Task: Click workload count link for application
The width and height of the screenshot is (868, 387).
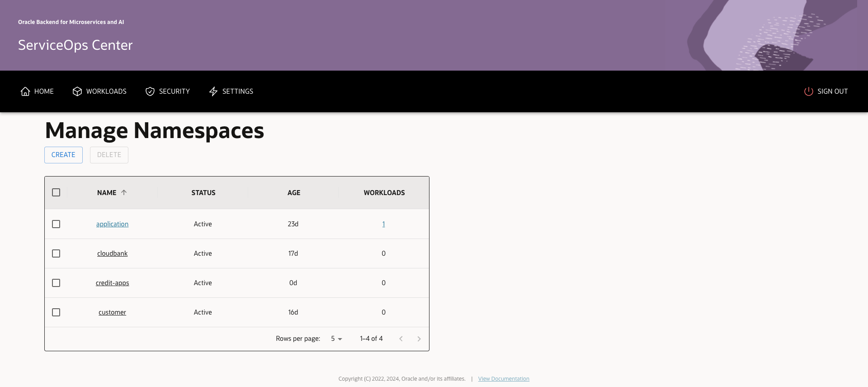Action: click(383, 224)
